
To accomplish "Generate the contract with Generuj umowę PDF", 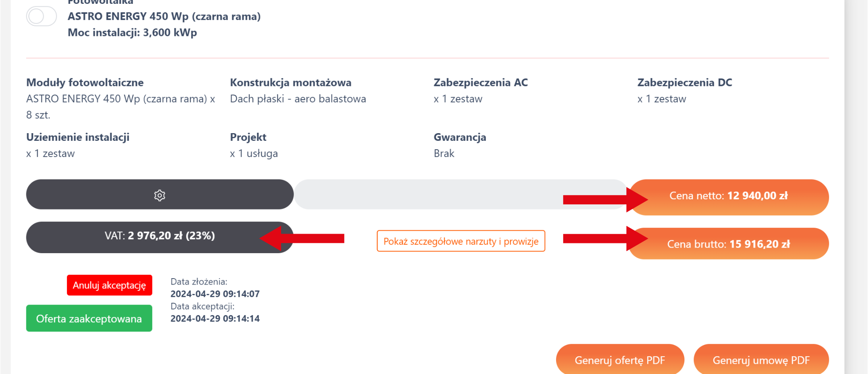I will pos(761,360).
